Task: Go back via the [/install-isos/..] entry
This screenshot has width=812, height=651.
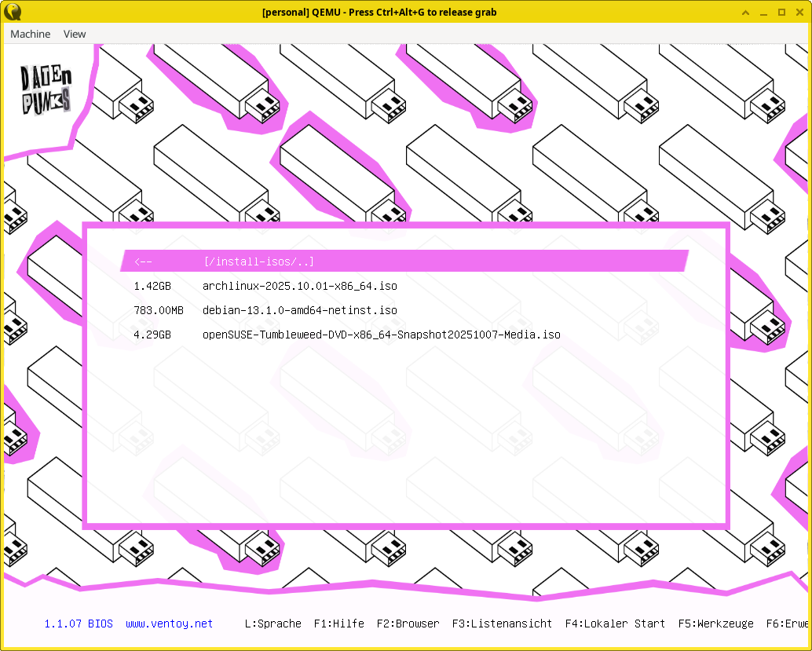Action: click(x=258, y=261)
